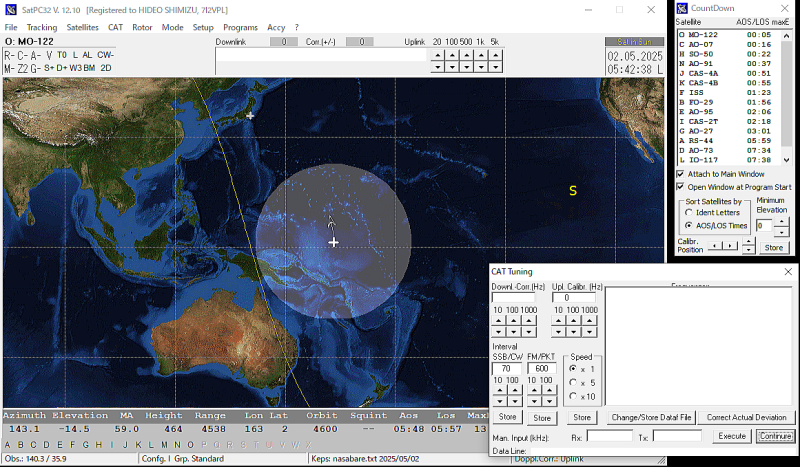Image resolution: width=800 pixels, height=467 pixels.
Task: Click the BM indicator
Action: (89, 68)
